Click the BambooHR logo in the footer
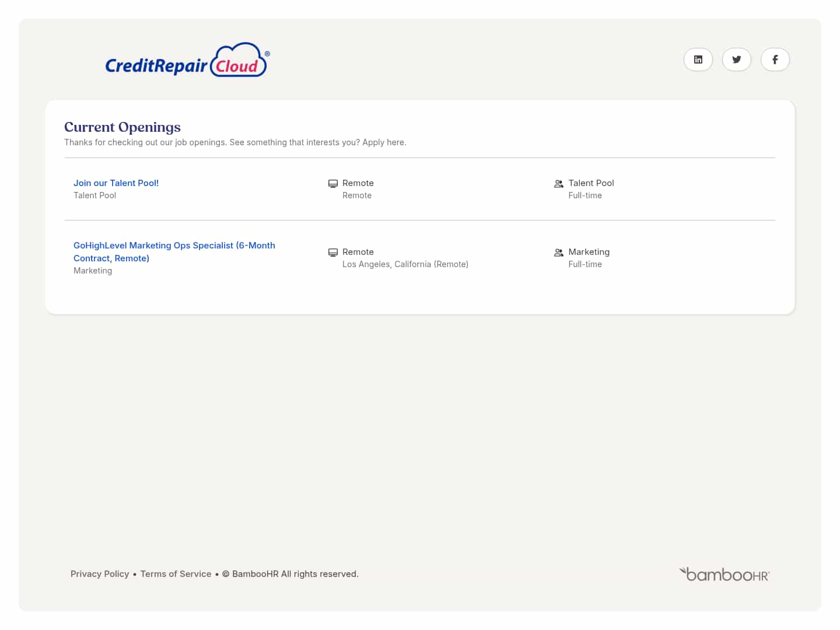Screen dimensions: 840x630 [724, 575]
